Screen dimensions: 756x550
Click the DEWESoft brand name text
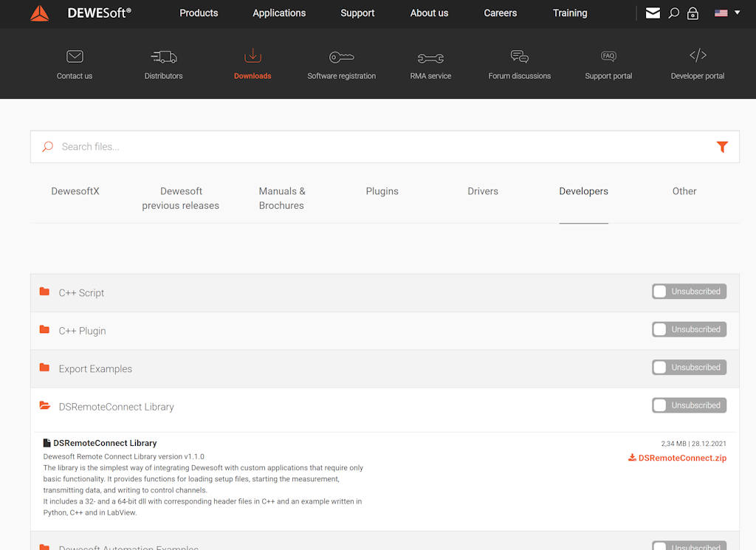(x=100, y=13)
